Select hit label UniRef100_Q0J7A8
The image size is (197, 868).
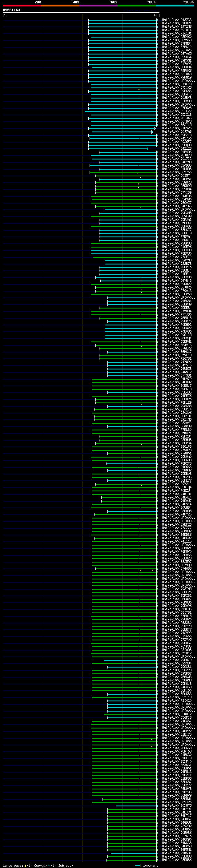tap(176, 132)
